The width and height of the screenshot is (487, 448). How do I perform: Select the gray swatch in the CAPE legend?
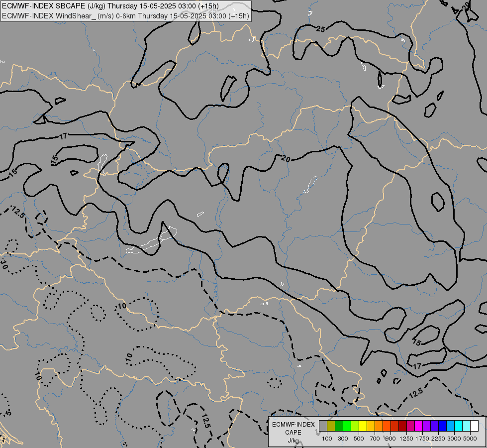coord(323,426)
